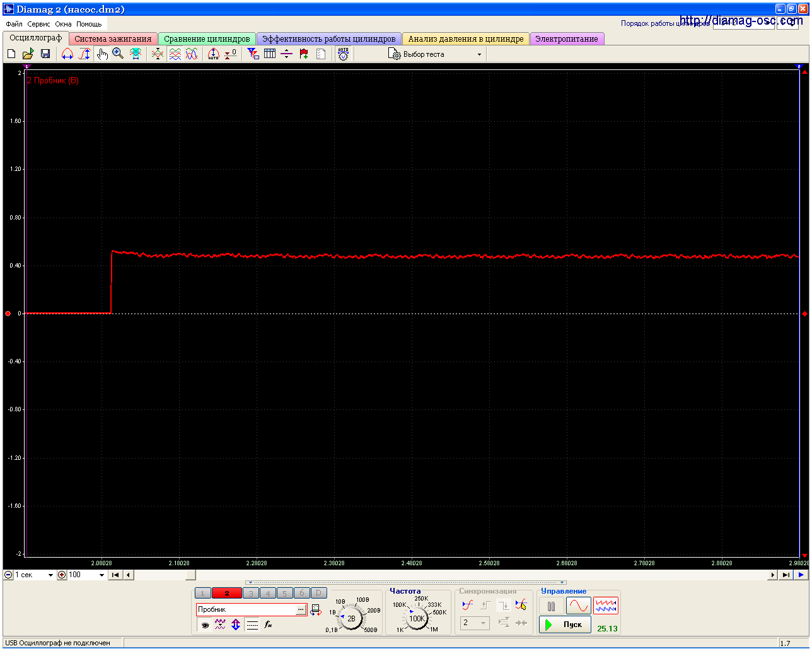Toggle channel visibility eye icon

pos(205,625)
